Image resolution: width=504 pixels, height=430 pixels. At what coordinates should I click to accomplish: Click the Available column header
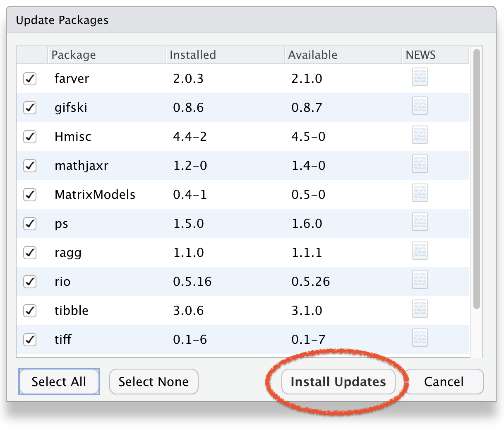343,55
